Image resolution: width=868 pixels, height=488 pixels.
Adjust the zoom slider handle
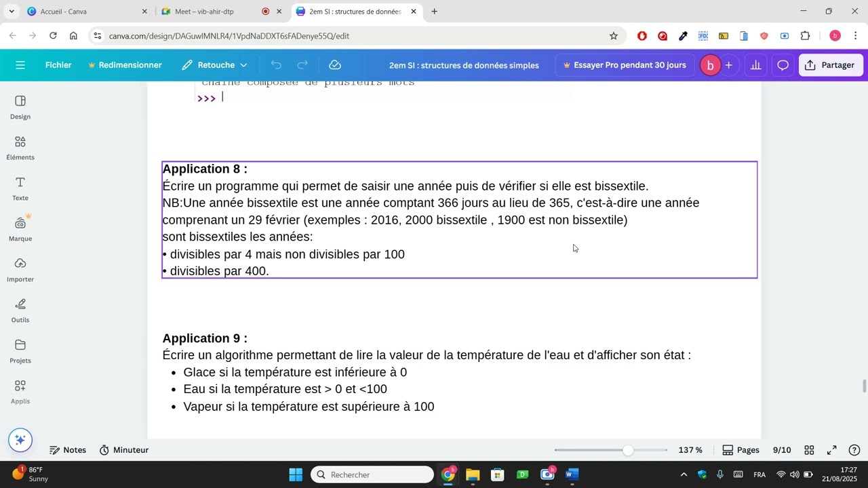tap(628, 450)
